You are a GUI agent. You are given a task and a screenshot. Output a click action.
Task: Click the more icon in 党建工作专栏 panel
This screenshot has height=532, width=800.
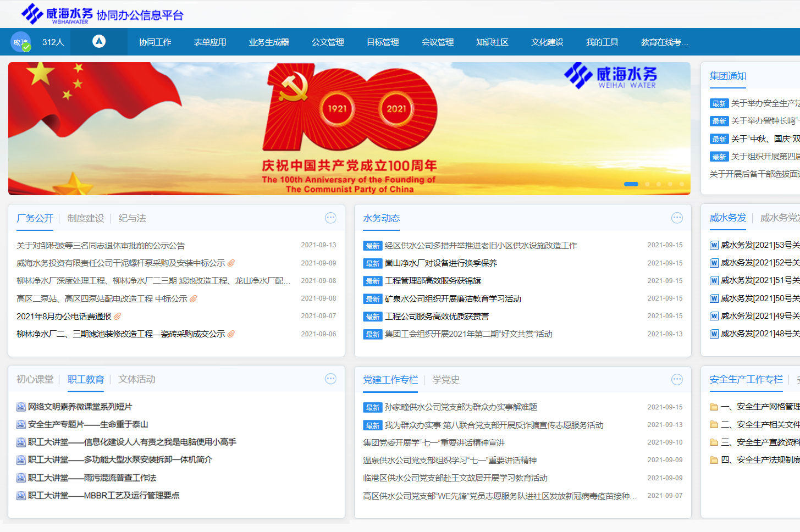[x=677, y=379]
